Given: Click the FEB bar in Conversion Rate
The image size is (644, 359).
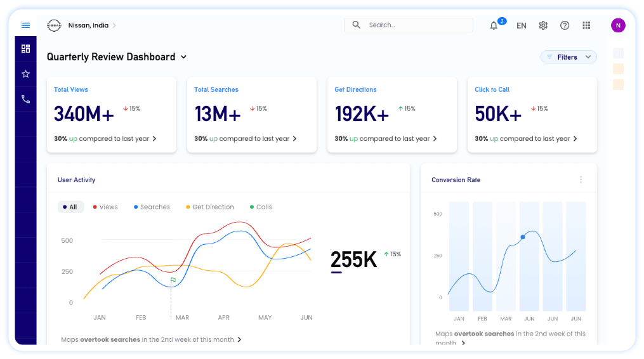Looking at the screenshot, I should 483,256.
